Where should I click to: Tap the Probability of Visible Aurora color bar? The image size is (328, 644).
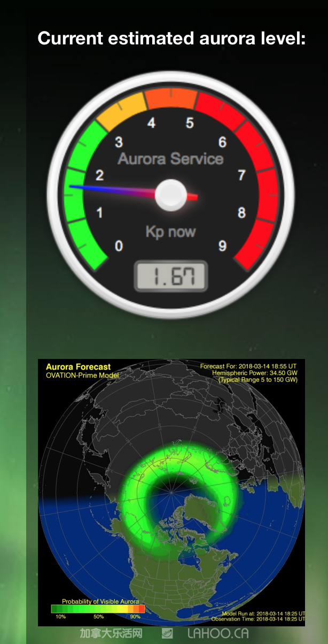98,609
